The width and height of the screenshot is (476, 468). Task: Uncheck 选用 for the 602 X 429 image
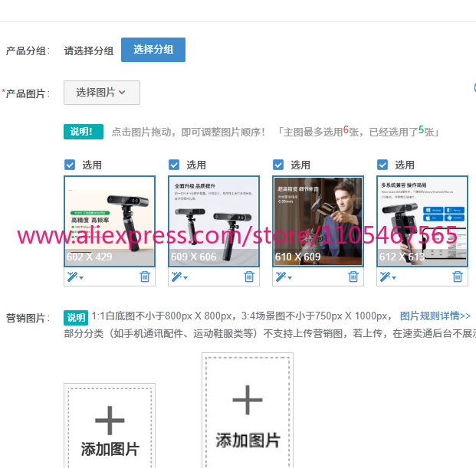click(70, 165)
